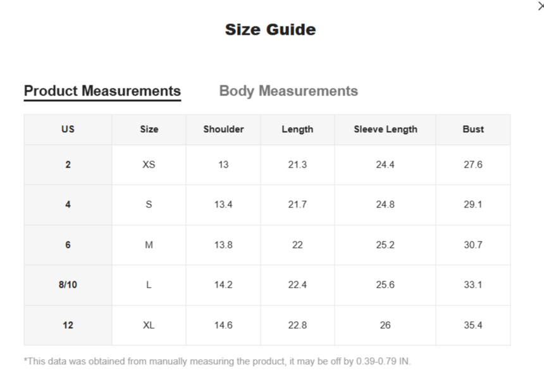Viewport: 544px width, 392px height.
Task: Select the US size 4 row label
Action: point(68,205)
